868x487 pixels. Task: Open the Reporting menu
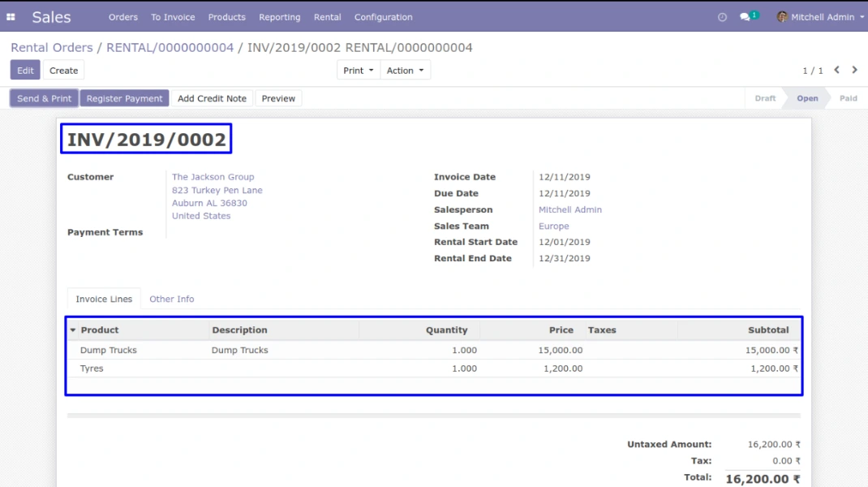pyautogui.click(x=279, y=17)
